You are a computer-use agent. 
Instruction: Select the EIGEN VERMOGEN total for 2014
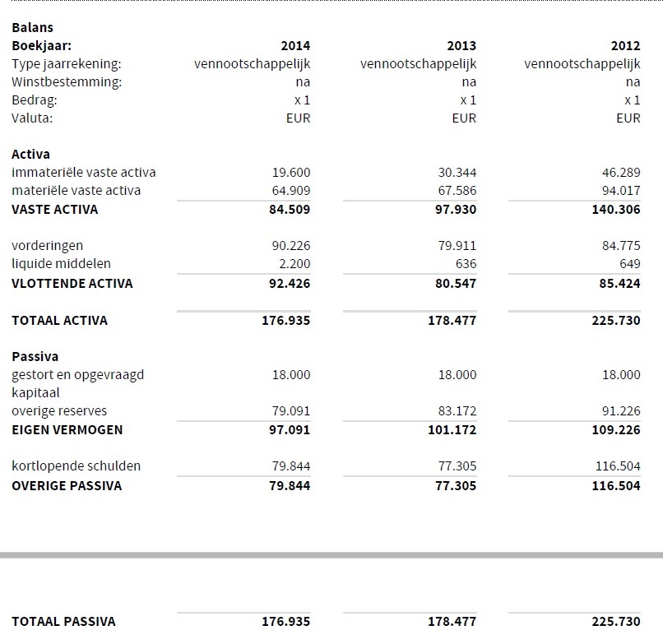(x=285, y=430)
